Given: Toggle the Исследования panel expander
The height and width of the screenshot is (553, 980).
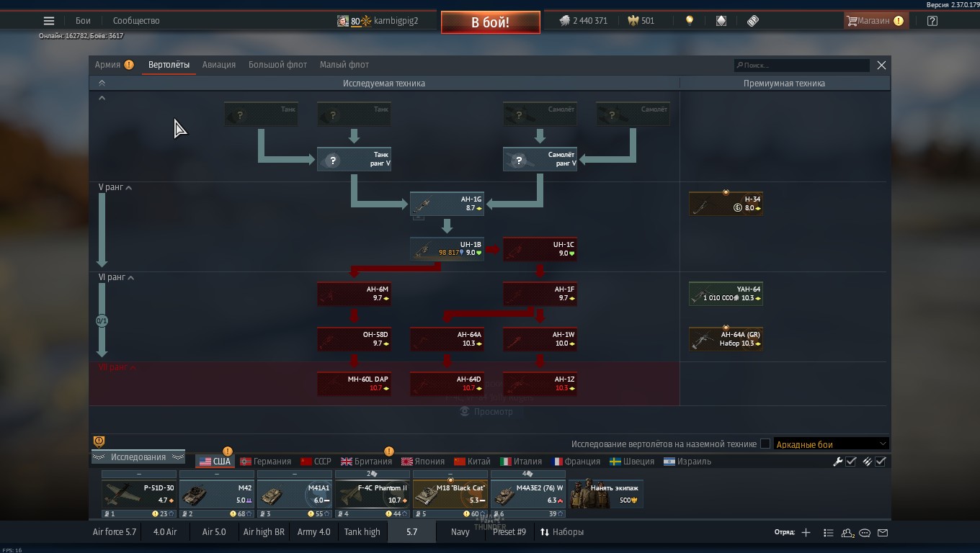Looking at the screenshot, I should tap(138, 457).
